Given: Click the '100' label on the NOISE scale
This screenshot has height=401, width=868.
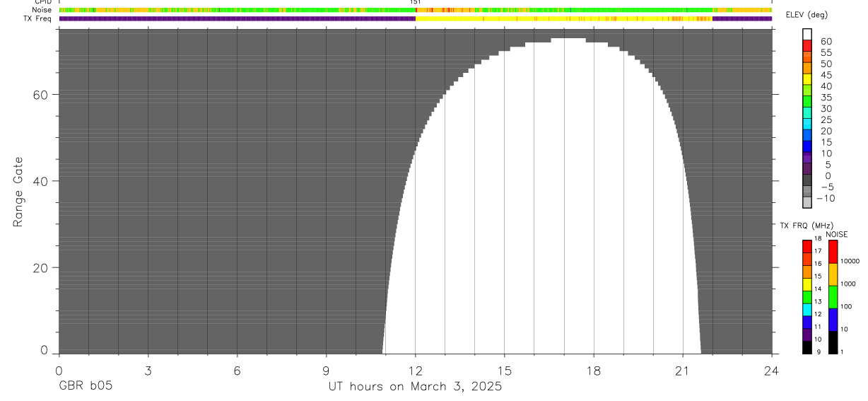Looking at the screenshot, I should [x=847, y=306].
